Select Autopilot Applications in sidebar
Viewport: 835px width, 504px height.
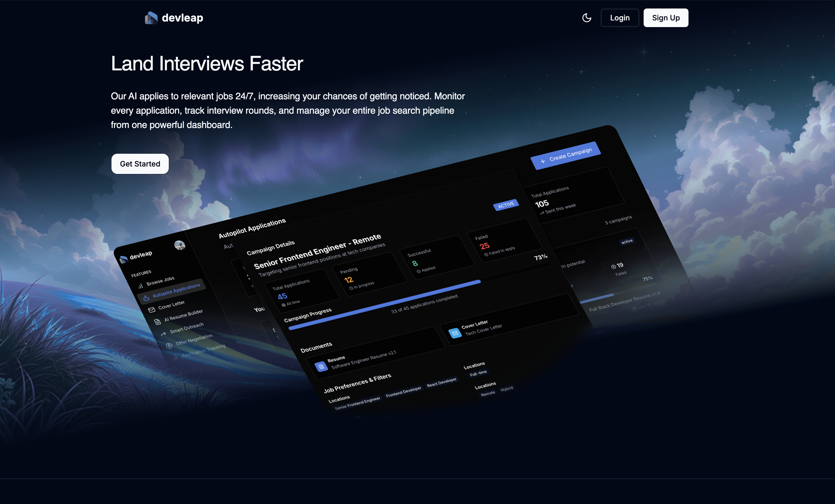click(x=176, y=291)
